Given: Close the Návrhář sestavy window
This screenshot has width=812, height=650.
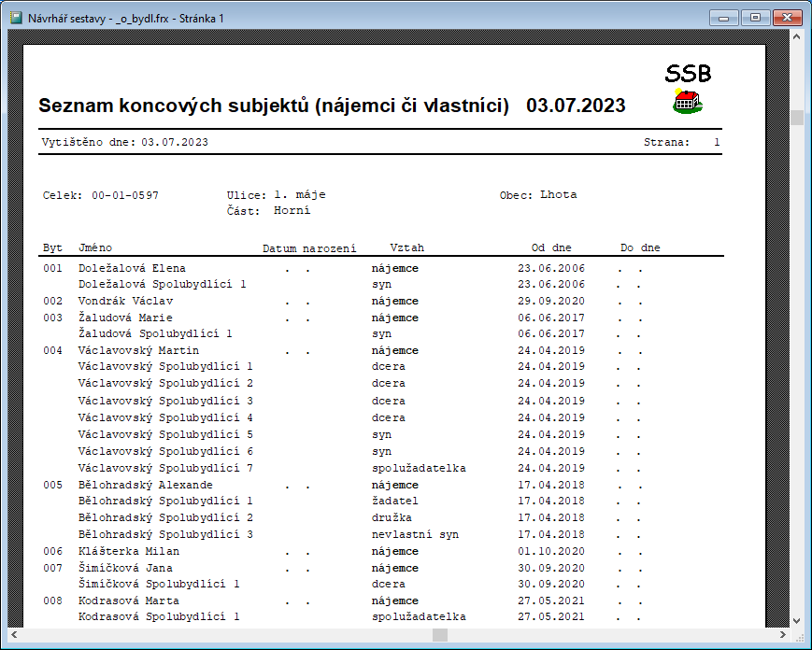Looking at the screenshot, I should pos(786,17).
